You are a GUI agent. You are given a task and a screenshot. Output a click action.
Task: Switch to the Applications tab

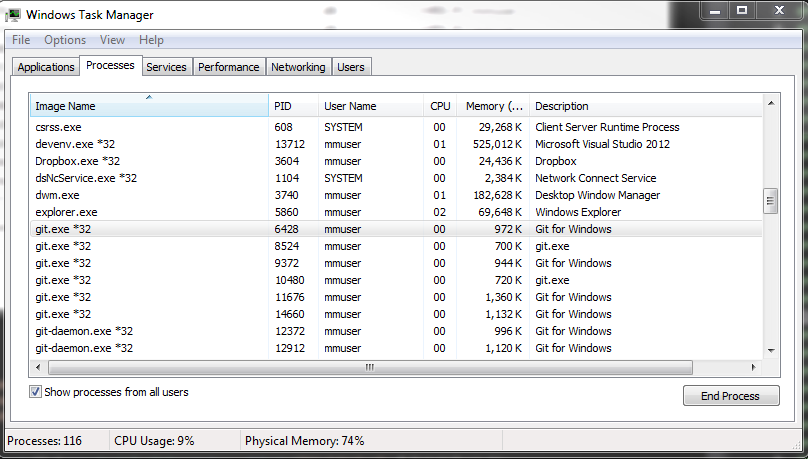click(46, 67)
